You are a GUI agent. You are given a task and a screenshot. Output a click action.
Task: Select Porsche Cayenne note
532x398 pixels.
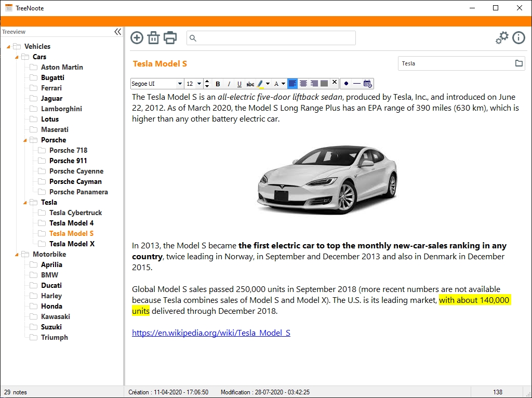(76, 171)
